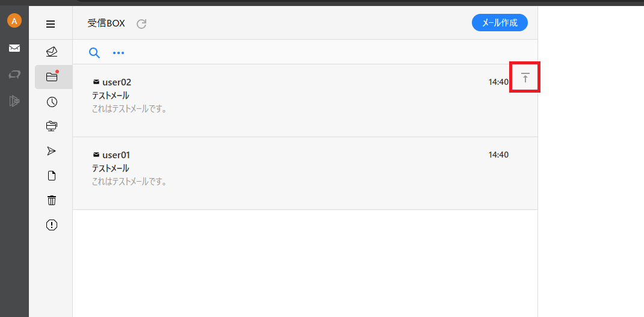
Task: Click the orange A account avatar
Action: pos(14,20)
